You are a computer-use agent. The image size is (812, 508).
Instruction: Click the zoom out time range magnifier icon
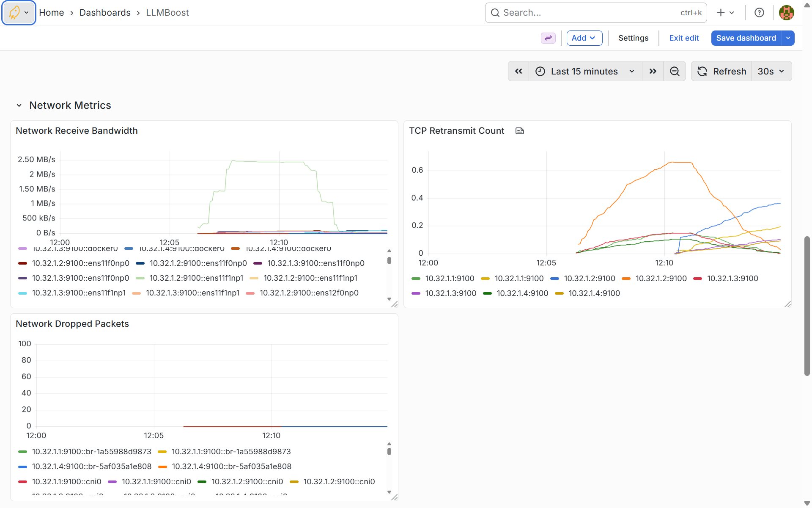[x=675, y=71]
